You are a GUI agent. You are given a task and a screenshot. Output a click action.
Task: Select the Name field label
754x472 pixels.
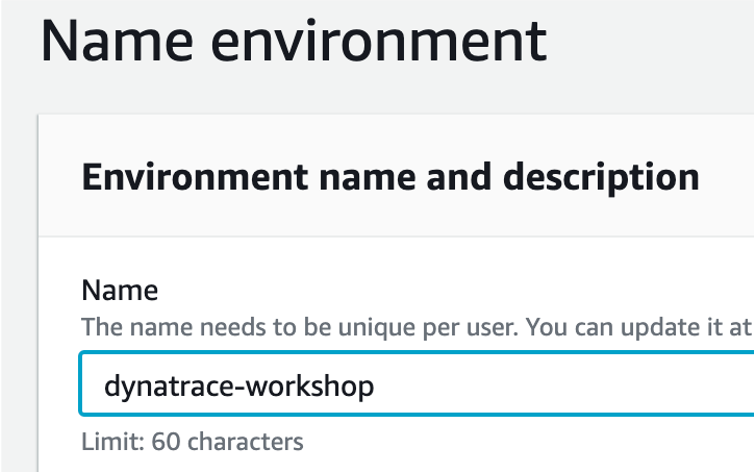(120, 290)
